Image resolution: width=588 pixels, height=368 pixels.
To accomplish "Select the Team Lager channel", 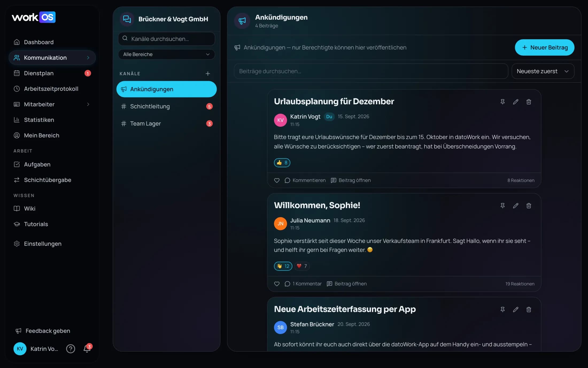I will (x=167, y=123).
